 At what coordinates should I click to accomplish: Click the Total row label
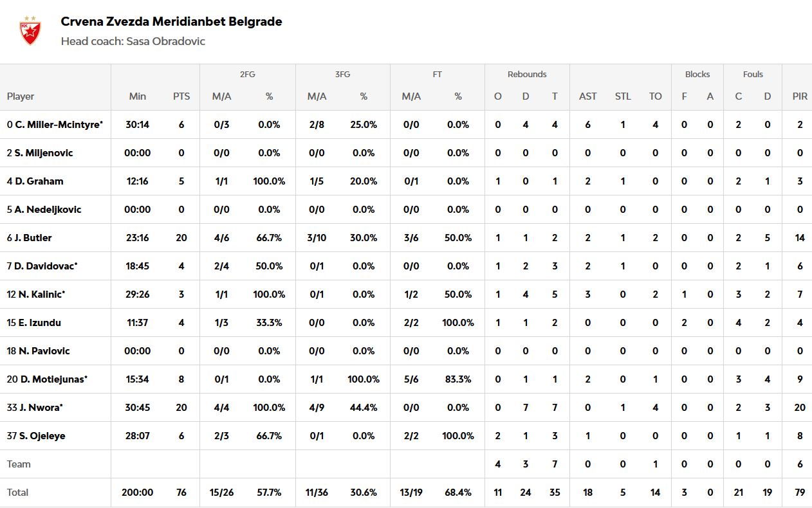(18, 493)
